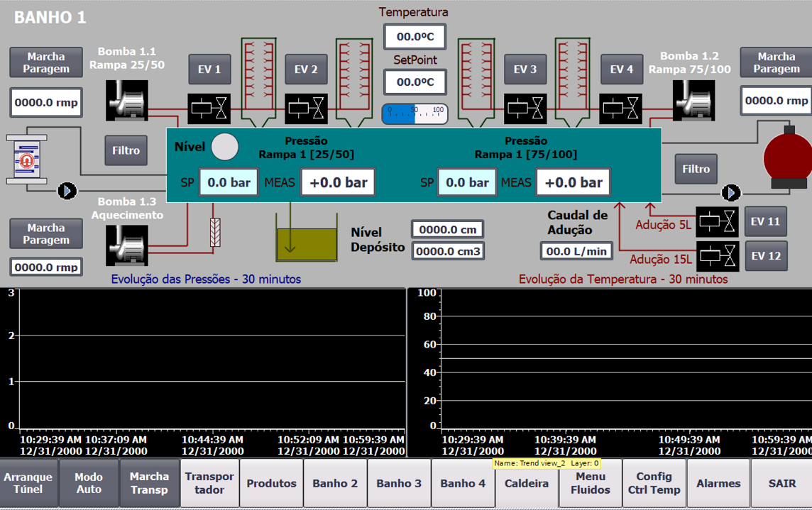Click the Adução 5L valve icon
The image size is (812, 510).
tap(718, 222)
